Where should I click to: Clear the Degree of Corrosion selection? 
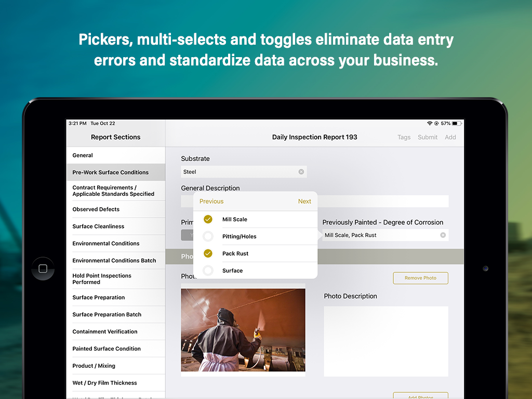(x=443, y=235)
